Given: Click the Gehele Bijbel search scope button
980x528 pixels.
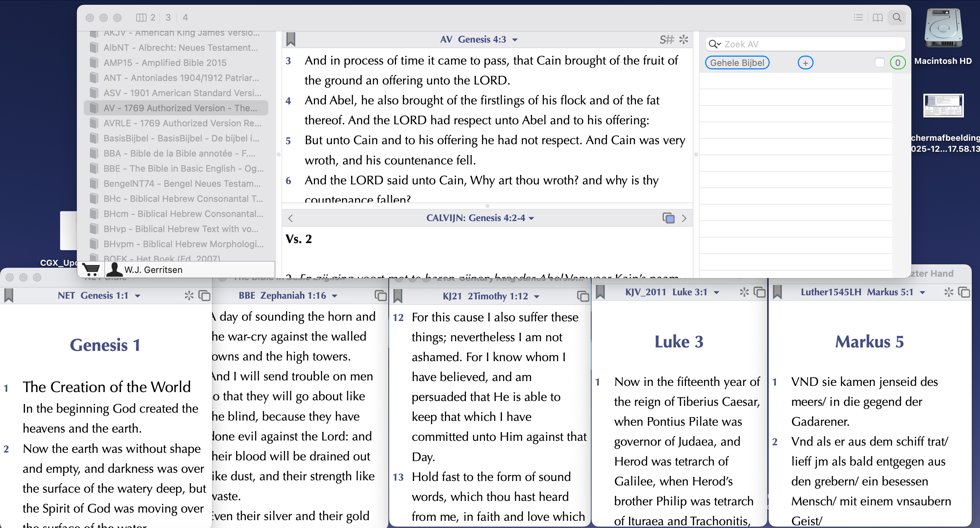Looking at the screenshot, I should tap(737, 63).
